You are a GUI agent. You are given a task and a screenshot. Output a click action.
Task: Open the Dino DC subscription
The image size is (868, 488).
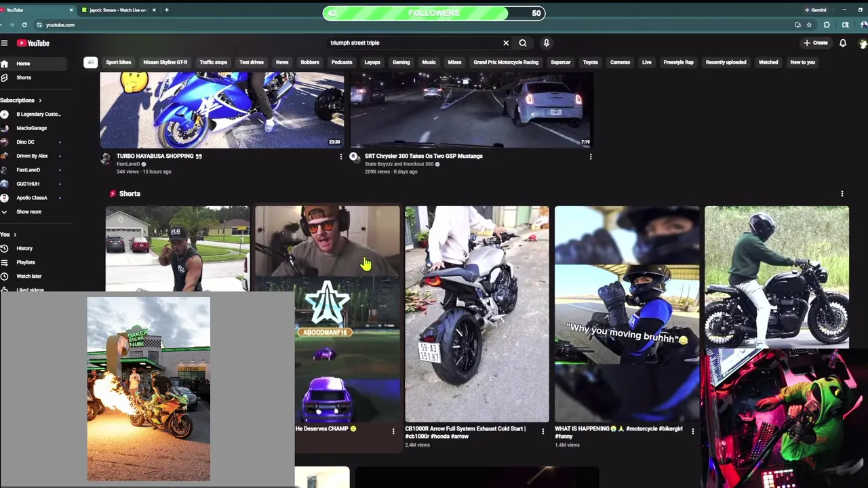coord(26,142)
